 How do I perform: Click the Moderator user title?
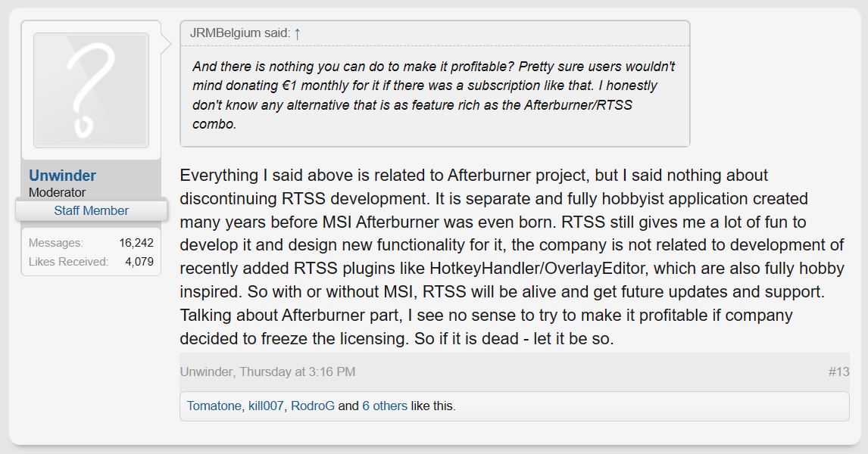pos(57,192)
